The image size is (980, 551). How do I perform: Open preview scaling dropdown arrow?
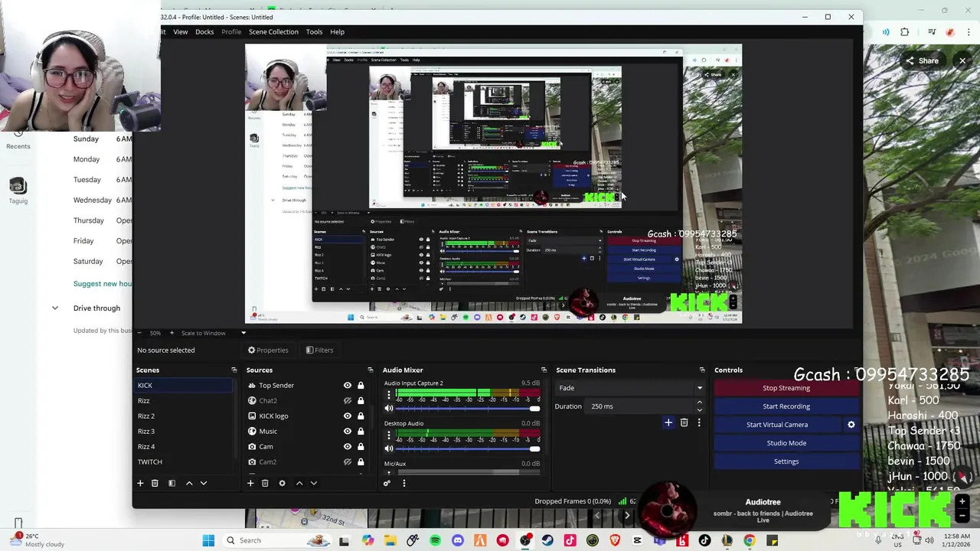[243, 333]
